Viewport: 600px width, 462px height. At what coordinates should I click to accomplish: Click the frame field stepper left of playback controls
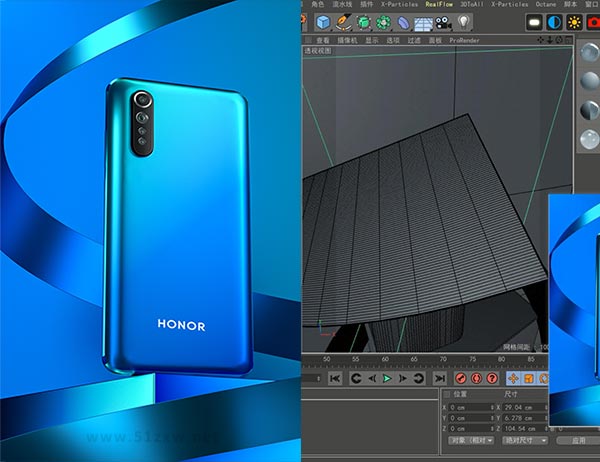tap(318, 379)
